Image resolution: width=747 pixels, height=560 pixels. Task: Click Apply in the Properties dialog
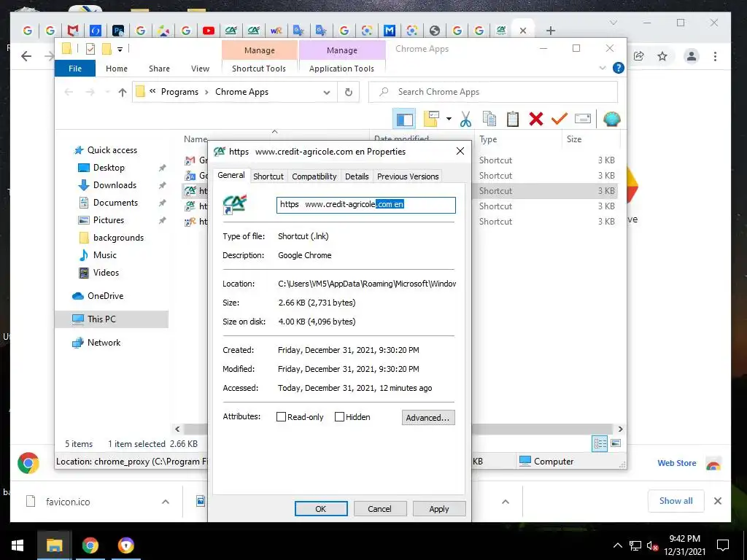(438, 508)
